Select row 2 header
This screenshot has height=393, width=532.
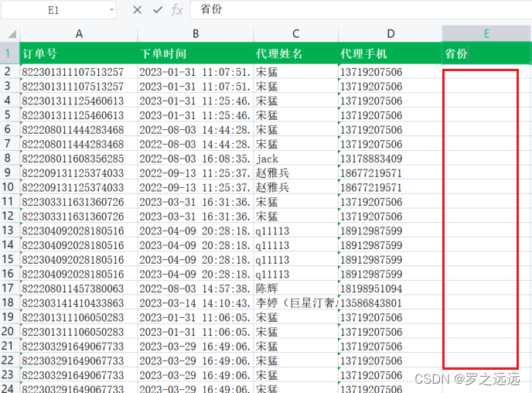[10, 71]
